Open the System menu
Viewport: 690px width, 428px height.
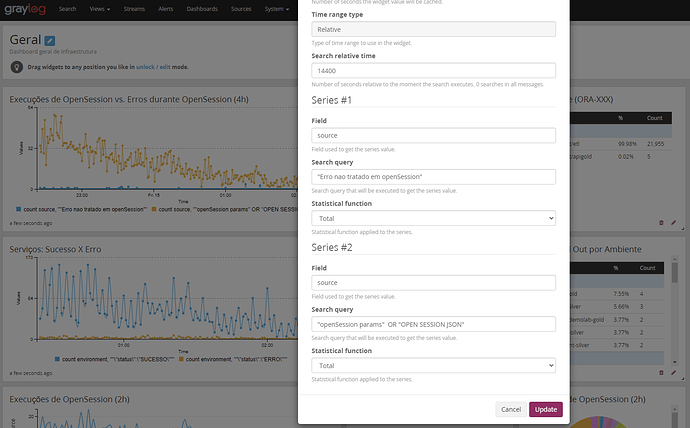[277, 9]
